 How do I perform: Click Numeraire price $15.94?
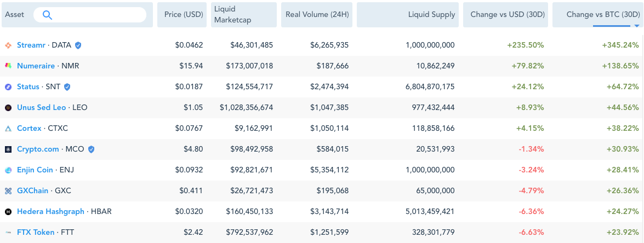click(191, 66)
